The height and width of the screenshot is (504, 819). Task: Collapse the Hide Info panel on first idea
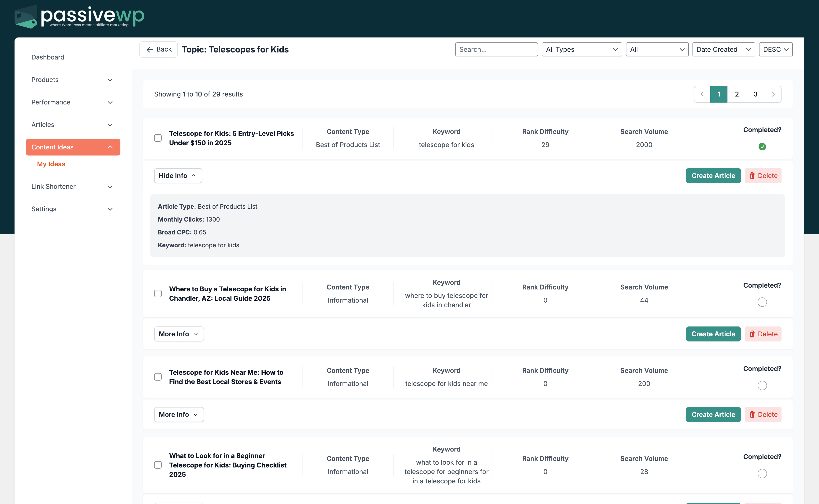coord(178,176)
